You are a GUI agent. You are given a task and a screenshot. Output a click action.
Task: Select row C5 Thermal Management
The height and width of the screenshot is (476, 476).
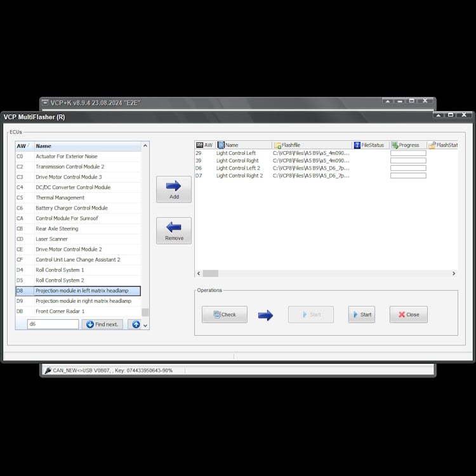(x=78, y=197)
